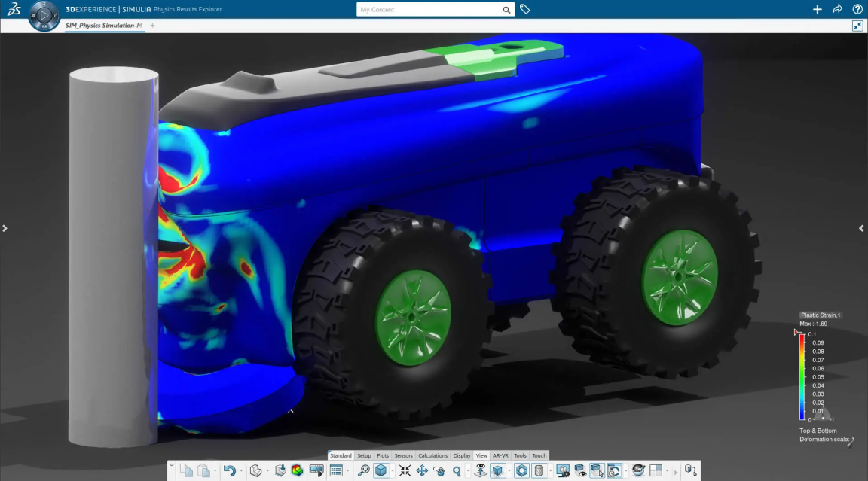
Task: Expand the right side panel arrow
Action: coord(863,228)
